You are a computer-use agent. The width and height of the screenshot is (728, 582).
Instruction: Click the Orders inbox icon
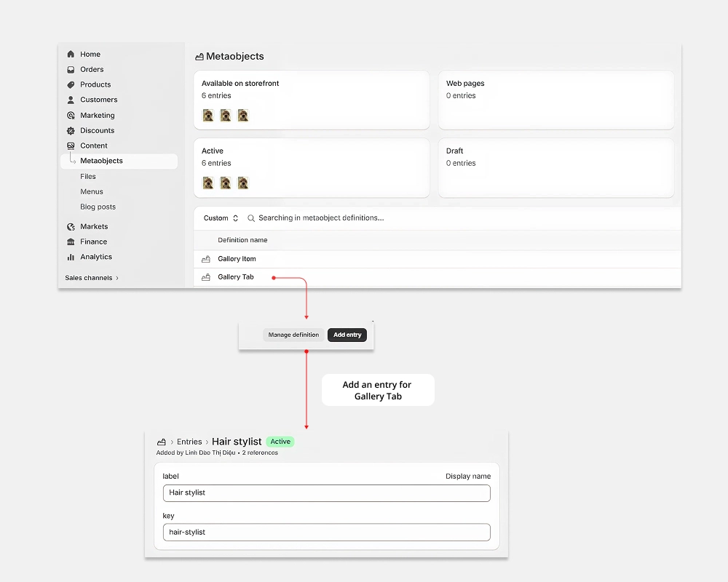pyautogui.click(x=71, y=70)
